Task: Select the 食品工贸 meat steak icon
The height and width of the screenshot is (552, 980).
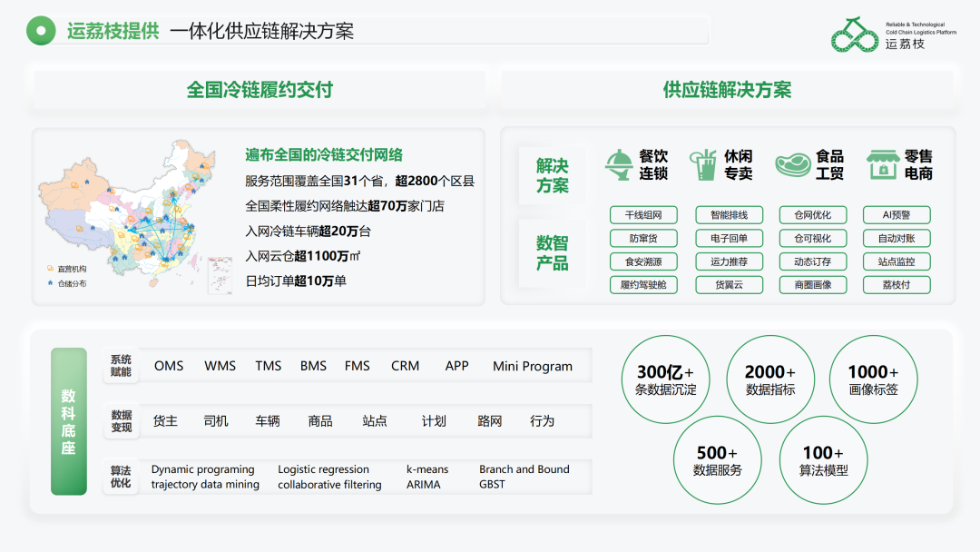Action: coord(792,165)
